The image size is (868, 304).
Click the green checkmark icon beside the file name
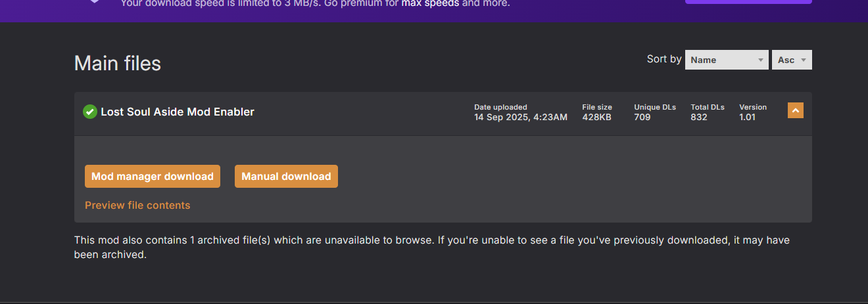coord(90,112)
